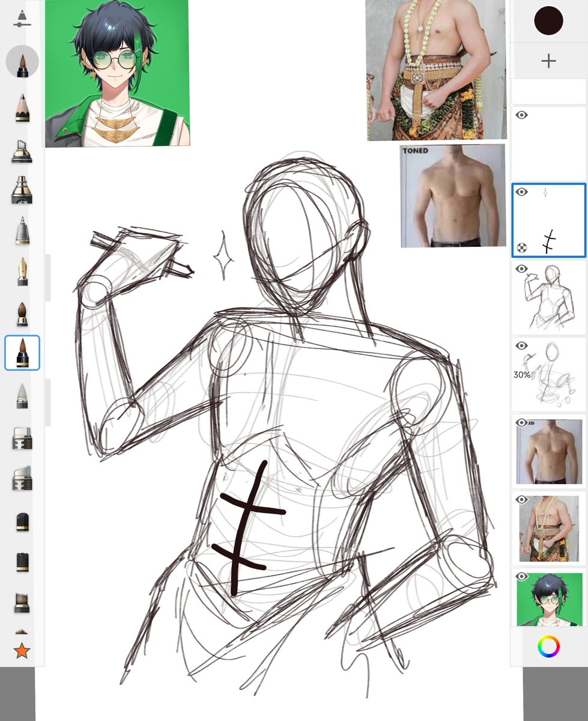Hide the toned torso photo layer
This screenshot has width=588, height=721.
coord(522,422)
